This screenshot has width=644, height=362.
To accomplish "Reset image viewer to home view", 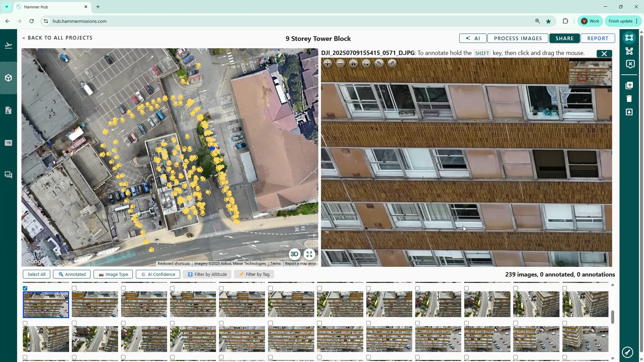I will 353,63.
